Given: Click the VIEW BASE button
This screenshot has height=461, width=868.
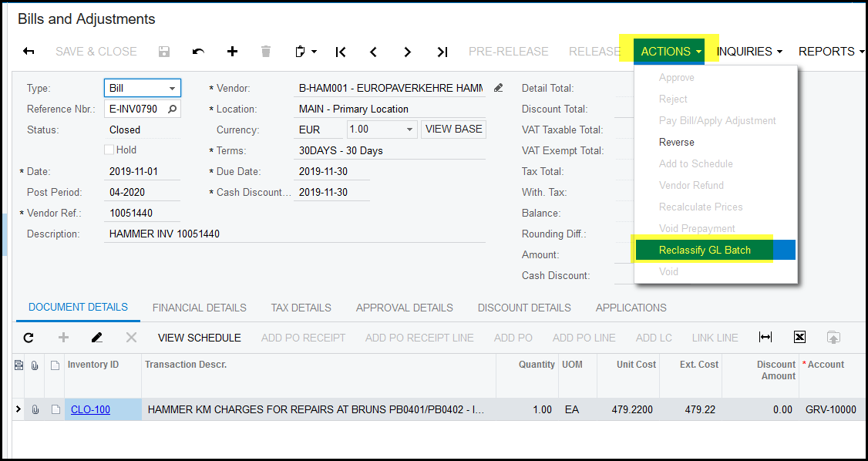Looking at the screenshot, I should 453,130.
